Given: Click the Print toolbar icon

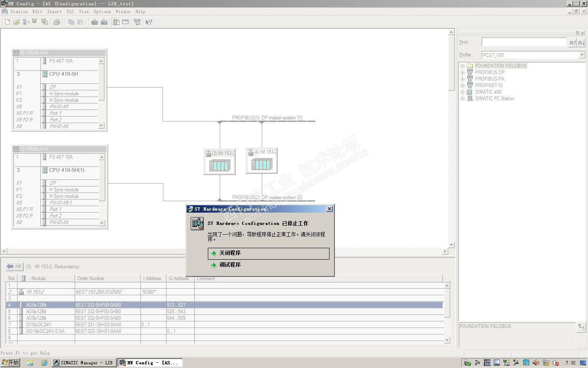Looking at the screenshot, I should click(57, 22).
